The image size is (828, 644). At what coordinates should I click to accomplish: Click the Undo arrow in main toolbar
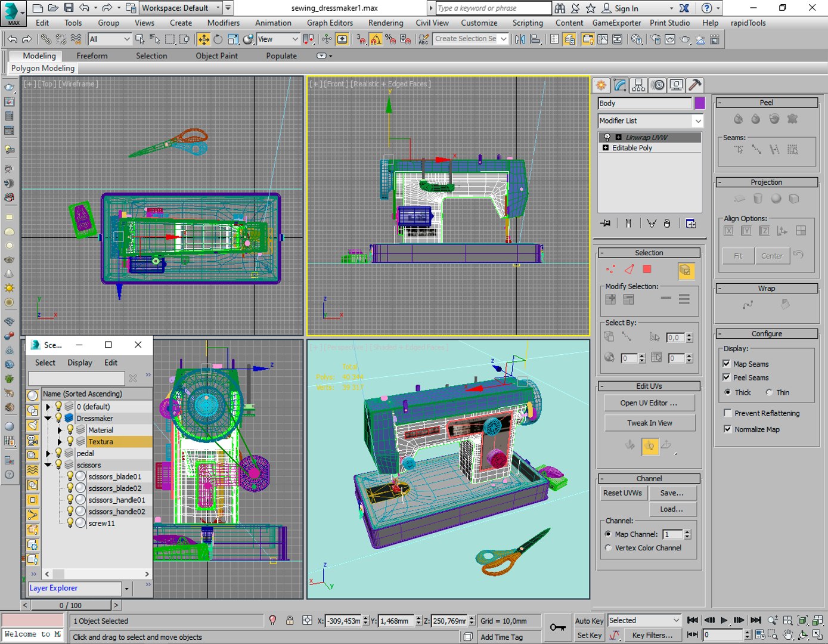pos(12,39)
